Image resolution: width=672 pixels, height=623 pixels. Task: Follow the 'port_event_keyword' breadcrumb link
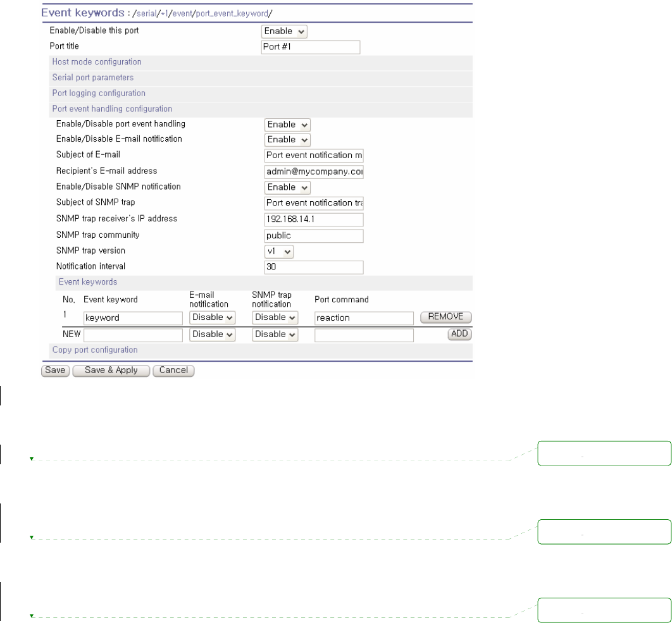tap(232, 14)
